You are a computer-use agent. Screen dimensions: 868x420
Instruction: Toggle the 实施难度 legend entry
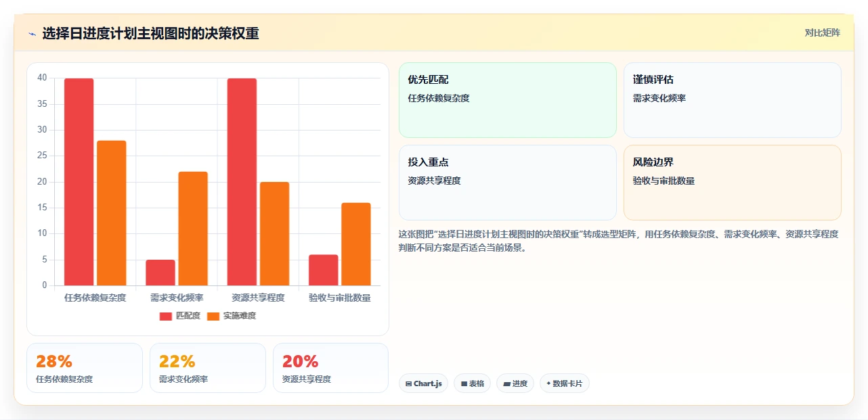[x=232, y=316]
